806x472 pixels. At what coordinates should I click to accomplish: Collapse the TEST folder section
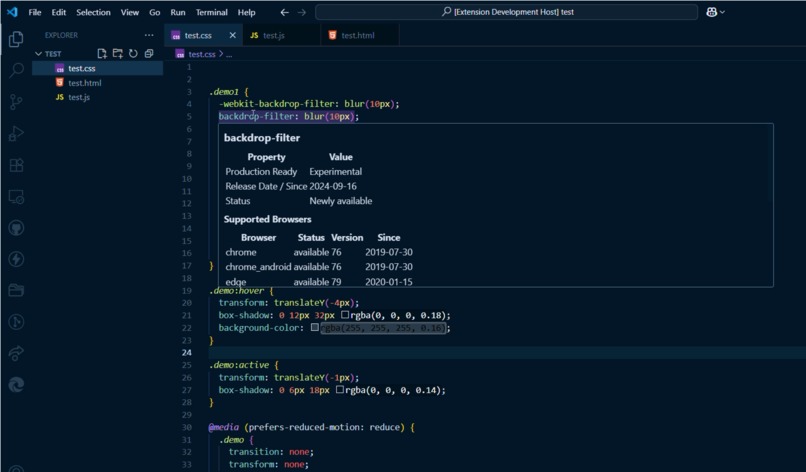point(39,53)
